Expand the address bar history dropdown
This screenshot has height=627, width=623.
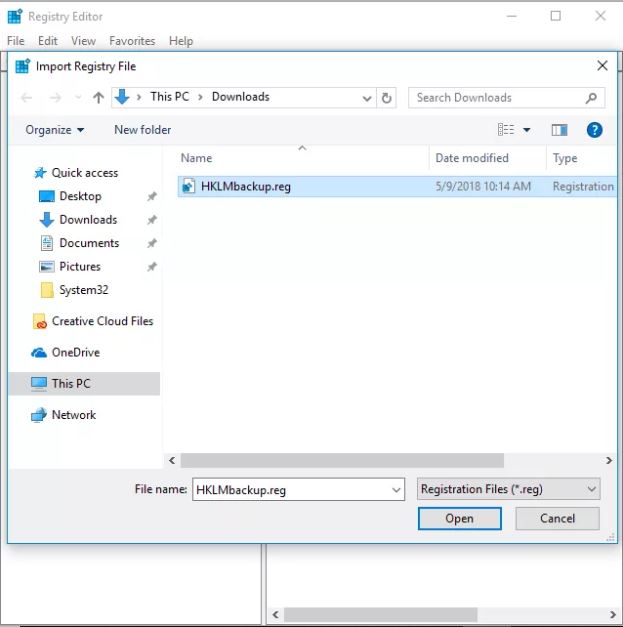point(367,98)
